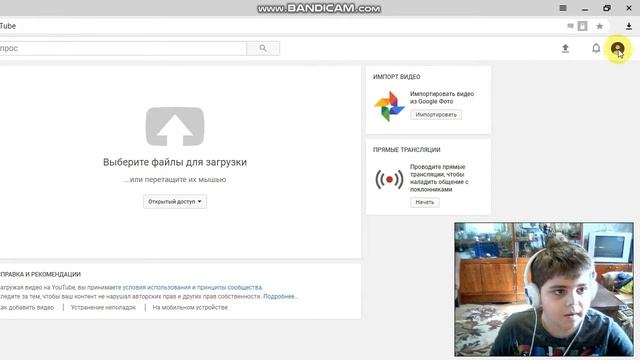
Task: Open принципы сообщества link
Action: [x=229, y=287]
